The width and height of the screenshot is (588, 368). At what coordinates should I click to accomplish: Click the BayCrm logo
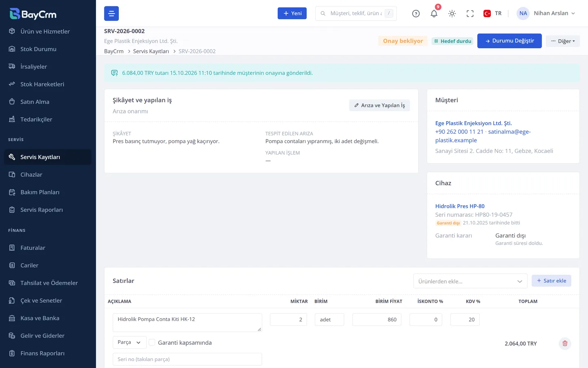pos(33,14)
